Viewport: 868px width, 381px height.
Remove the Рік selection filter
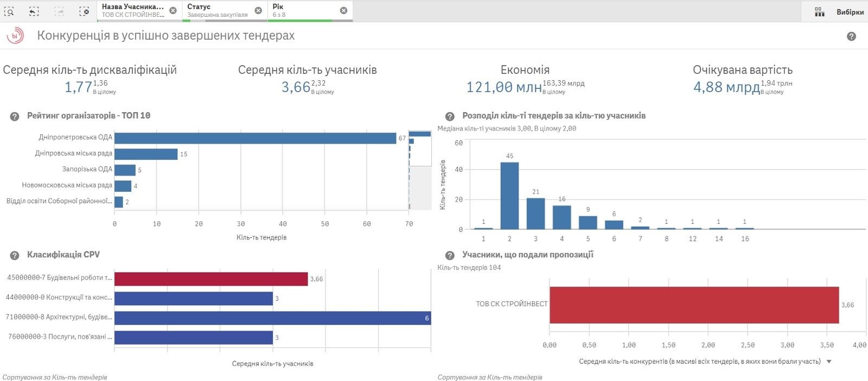343,10
